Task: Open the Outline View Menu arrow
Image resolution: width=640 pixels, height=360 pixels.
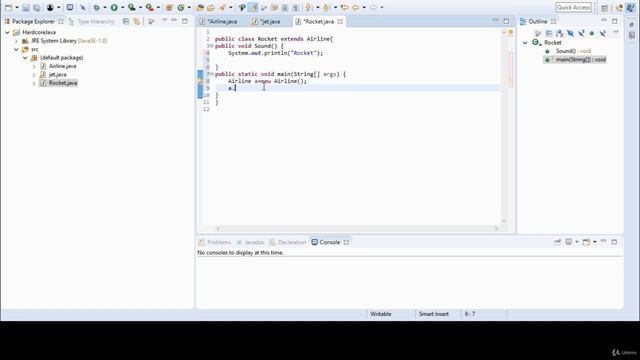Action: (x=616, y=33)
